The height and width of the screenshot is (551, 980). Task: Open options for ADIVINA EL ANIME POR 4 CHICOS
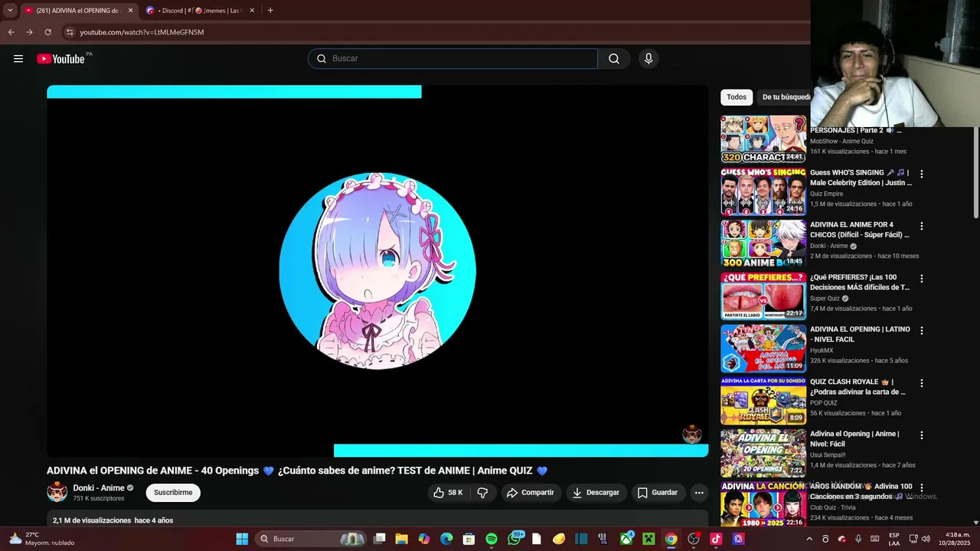click(922, 227)
